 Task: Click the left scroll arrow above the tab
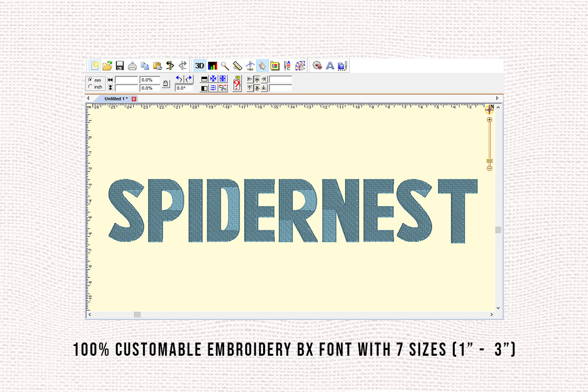(89, 98)
